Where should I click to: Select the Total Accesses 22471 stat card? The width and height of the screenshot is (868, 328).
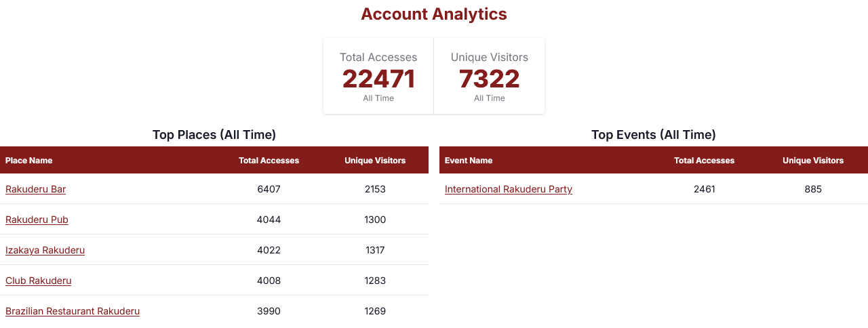[x=378, y=76]
